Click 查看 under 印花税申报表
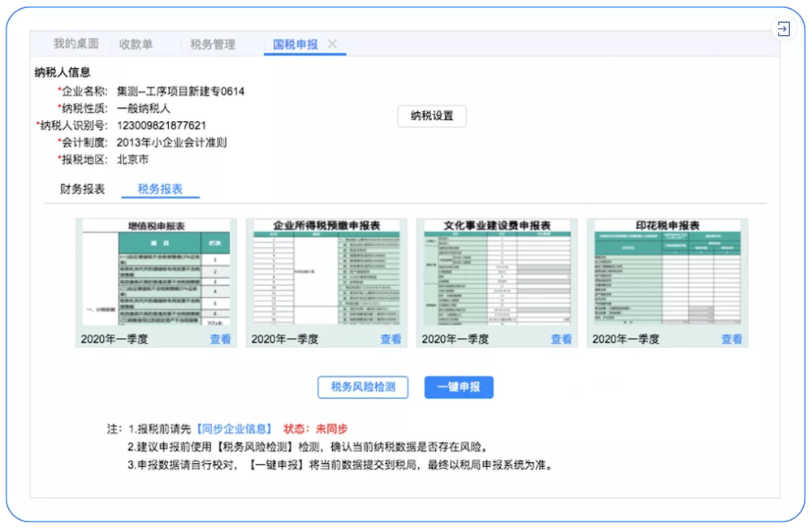Viewport: 812px width, 528px height. click(732, 340)
